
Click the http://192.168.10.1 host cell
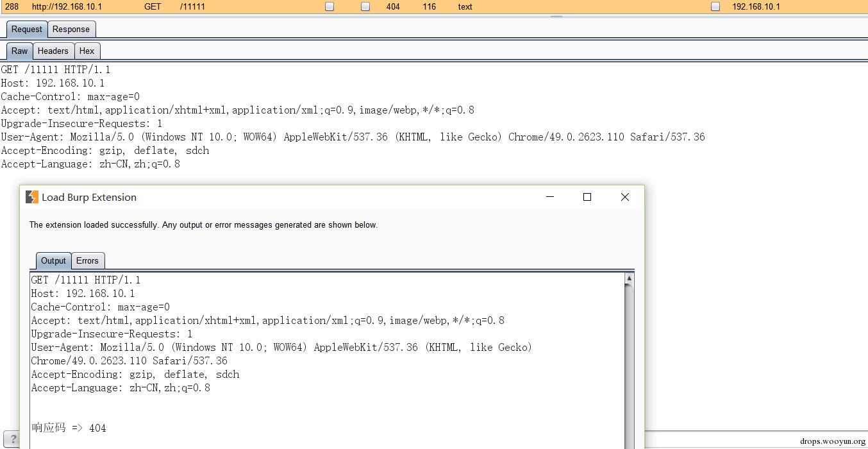coord(67,6)
